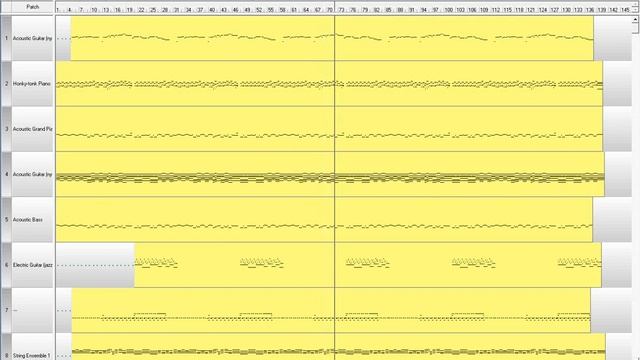Click track 7 empty patch name "--"
Viewport: 640px width, 360px height.
[15, 310]
